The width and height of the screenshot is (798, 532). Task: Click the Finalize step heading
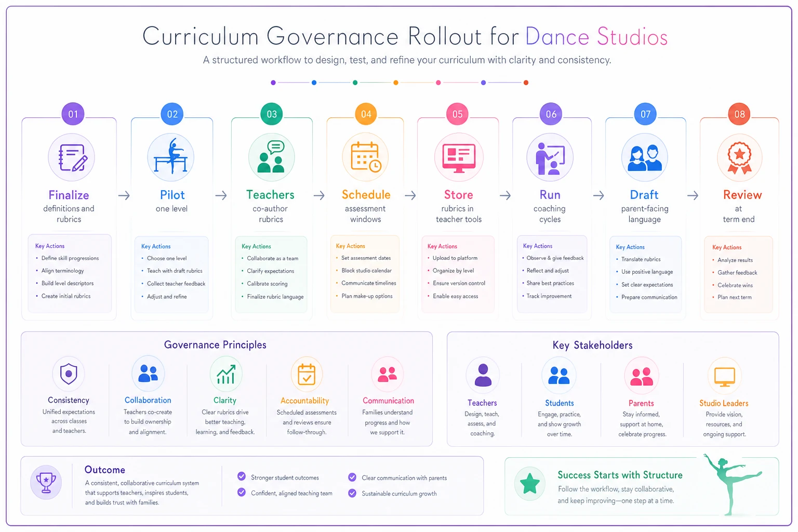click(x=69, y=195)
